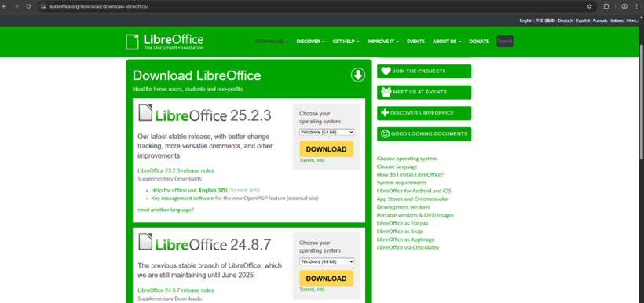Open the browser profile avatar icon
644x303 pixels.
tap(624, 6)
